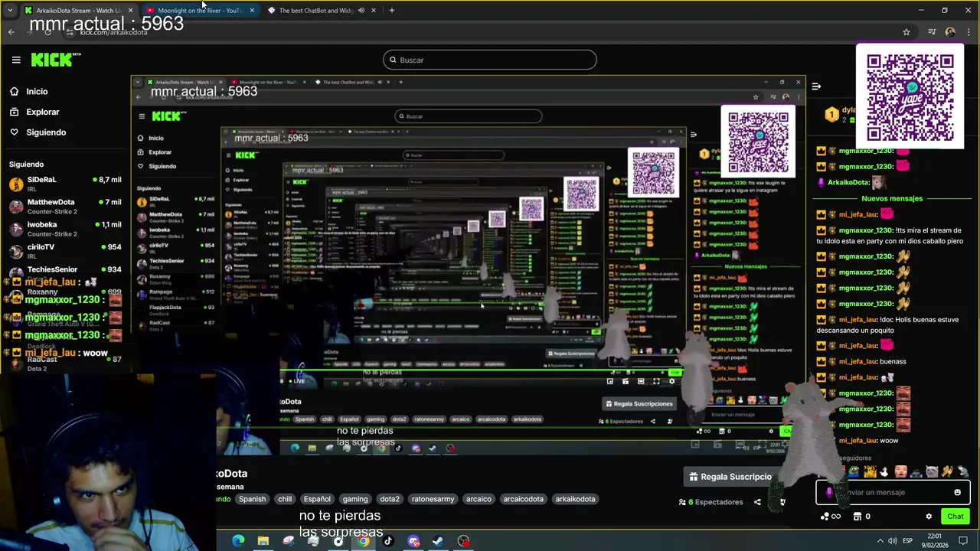Click the Buscar search field
Viewport: 980px width, 551px height.
pyautogui.click(x=490, y=60)
